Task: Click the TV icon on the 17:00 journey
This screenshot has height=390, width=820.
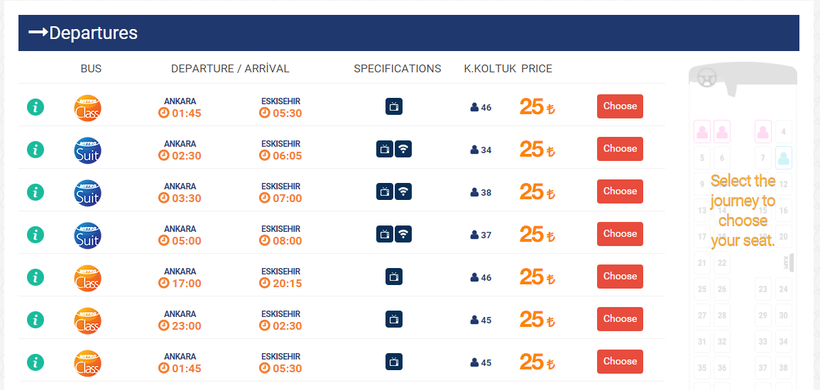Action: pos(394,277)
